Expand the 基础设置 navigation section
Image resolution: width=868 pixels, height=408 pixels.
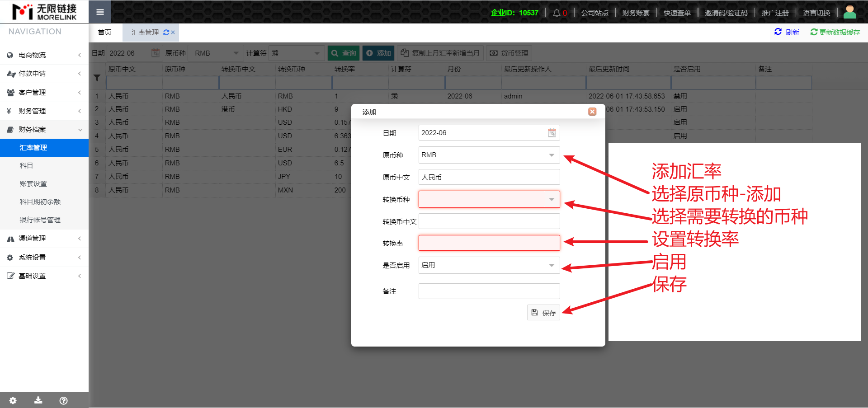(x=44, y=276)
